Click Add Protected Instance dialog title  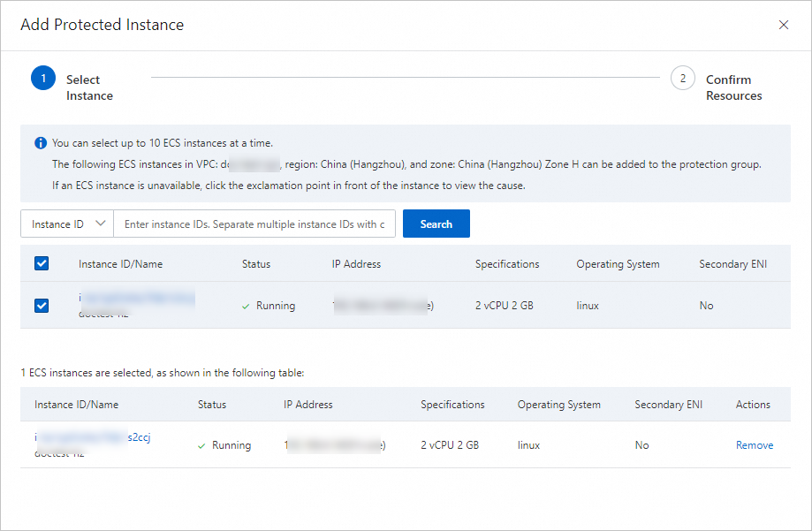point(102,25)
